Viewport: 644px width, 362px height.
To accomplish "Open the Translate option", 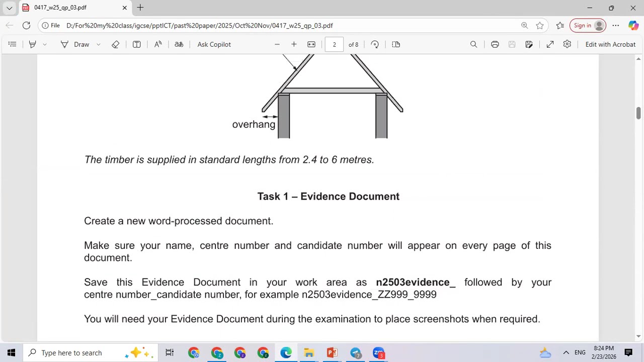I will click(179, 44).
